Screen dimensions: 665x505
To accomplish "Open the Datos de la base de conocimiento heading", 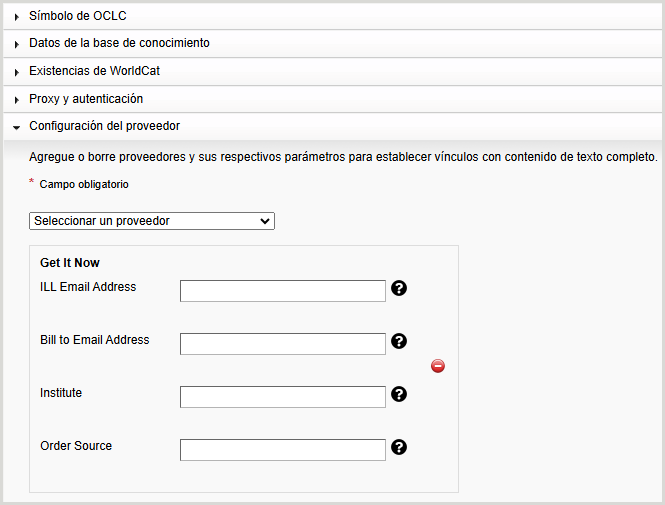I will pyautogui.click(x=119, y=43).
